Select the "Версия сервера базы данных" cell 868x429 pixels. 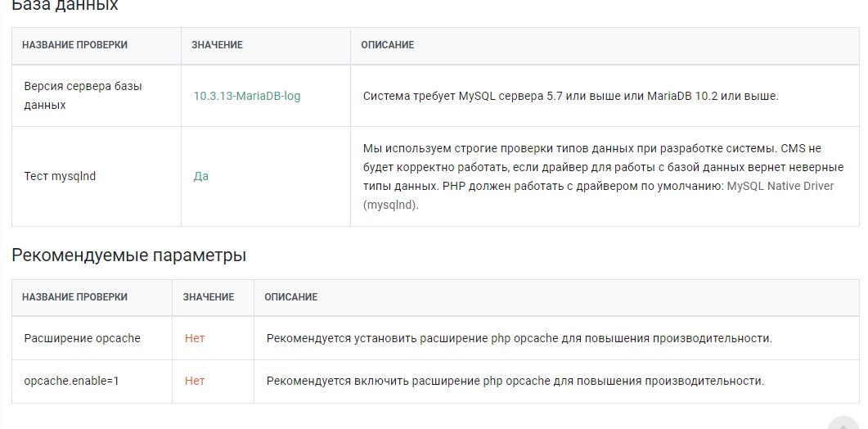[x=83, y=96]
